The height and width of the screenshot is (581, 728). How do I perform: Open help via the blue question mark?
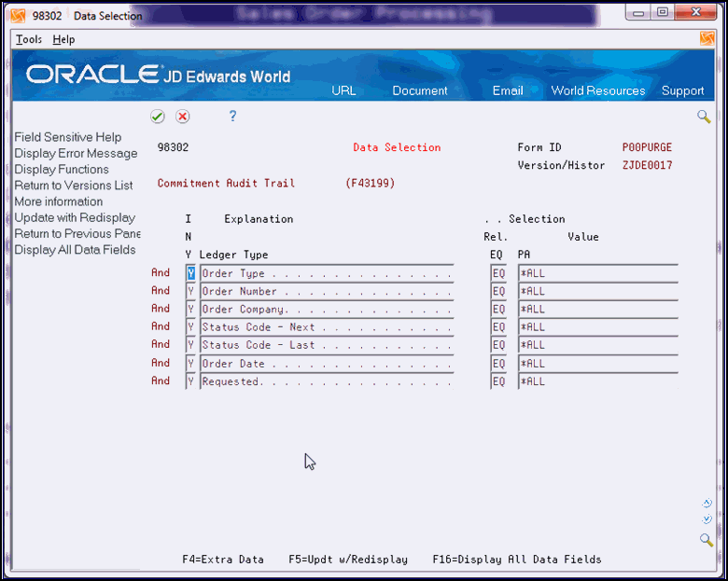pos(232,116)
